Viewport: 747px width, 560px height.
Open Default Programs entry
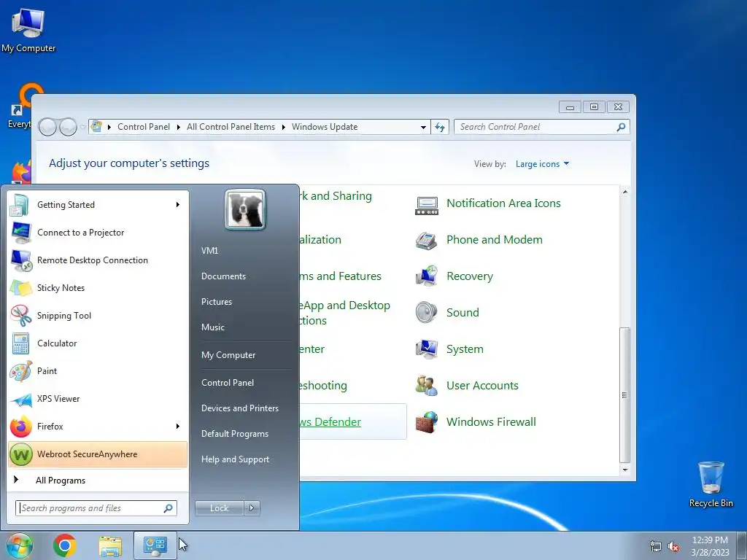[x=234, y=434]
